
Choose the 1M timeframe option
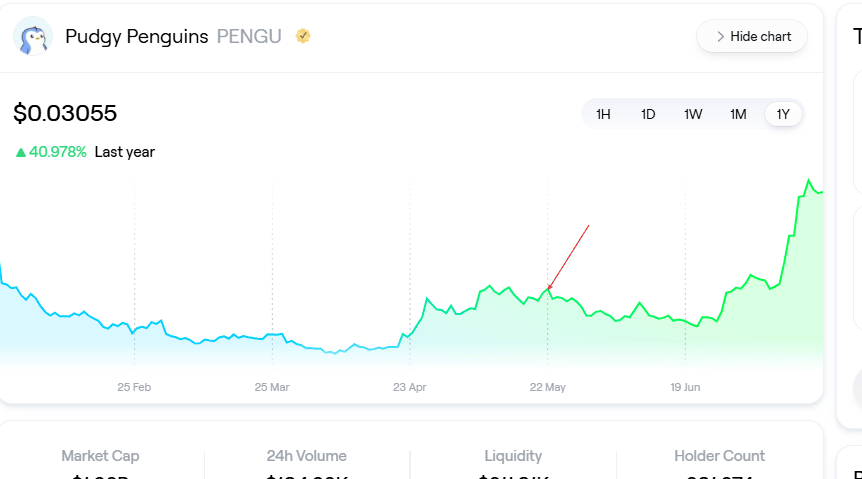point(738,114)
